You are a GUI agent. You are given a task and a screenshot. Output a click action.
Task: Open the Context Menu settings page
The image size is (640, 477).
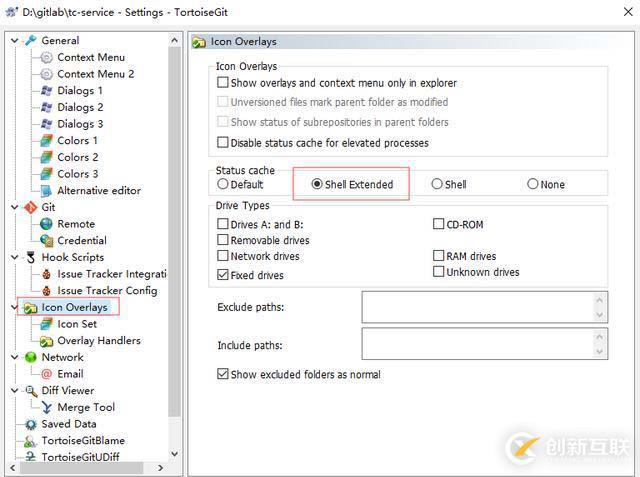point(91,58)
